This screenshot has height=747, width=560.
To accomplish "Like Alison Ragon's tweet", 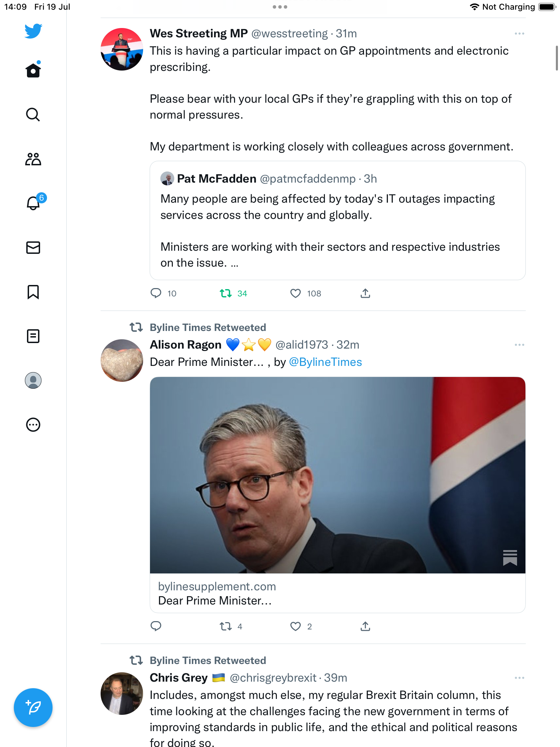I will pos(296,627).
